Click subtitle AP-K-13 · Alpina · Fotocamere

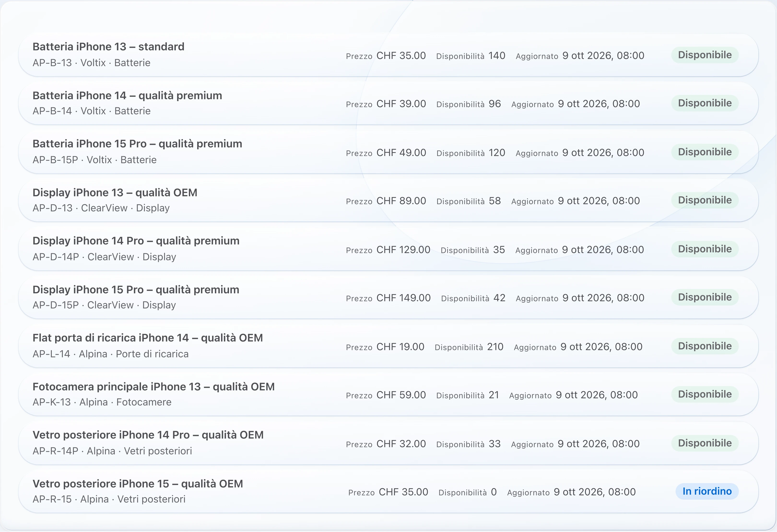[x=102, y=402]
